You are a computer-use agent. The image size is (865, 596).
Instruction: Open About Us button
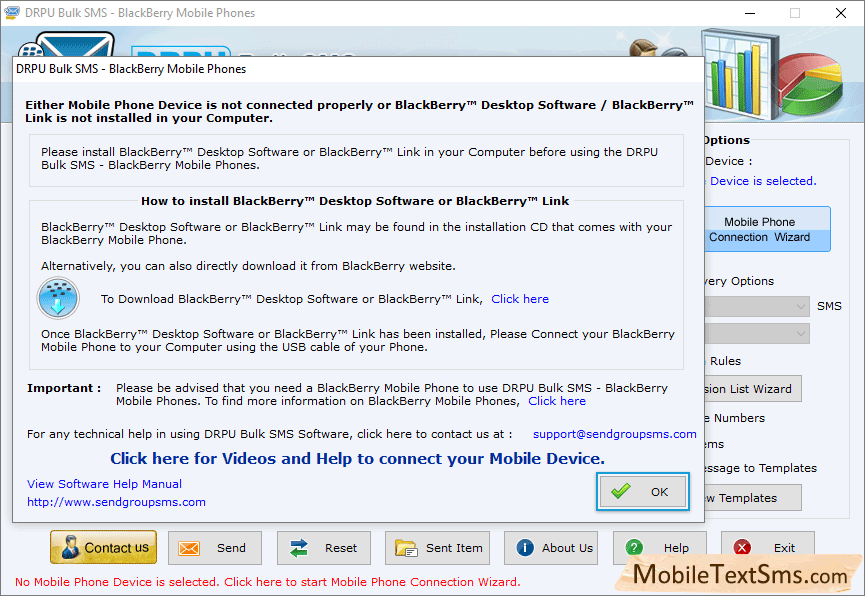coord(551,548)
